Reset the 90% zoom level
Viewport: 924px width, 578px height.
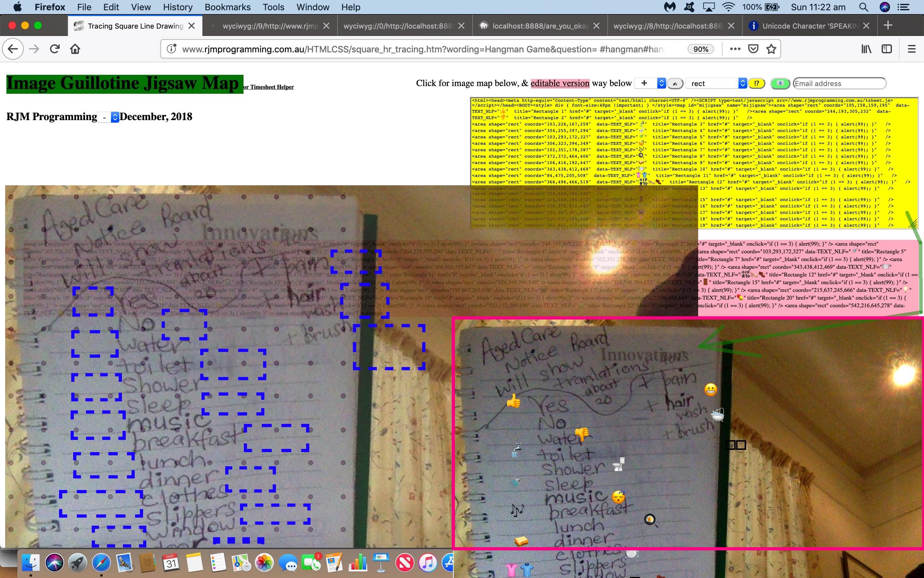(701, 49)
